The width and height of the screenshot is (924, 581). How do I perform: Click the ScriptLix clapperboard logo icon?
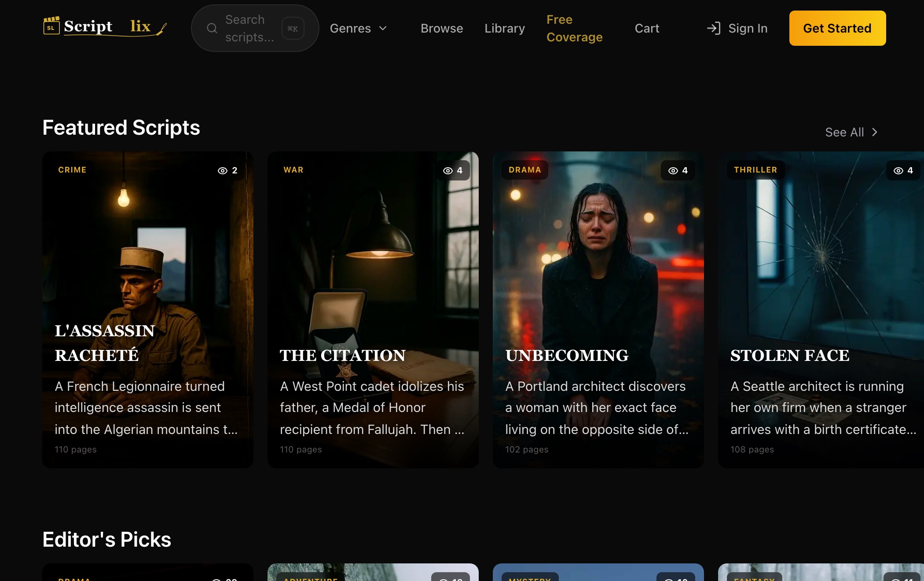click(51, 26)
